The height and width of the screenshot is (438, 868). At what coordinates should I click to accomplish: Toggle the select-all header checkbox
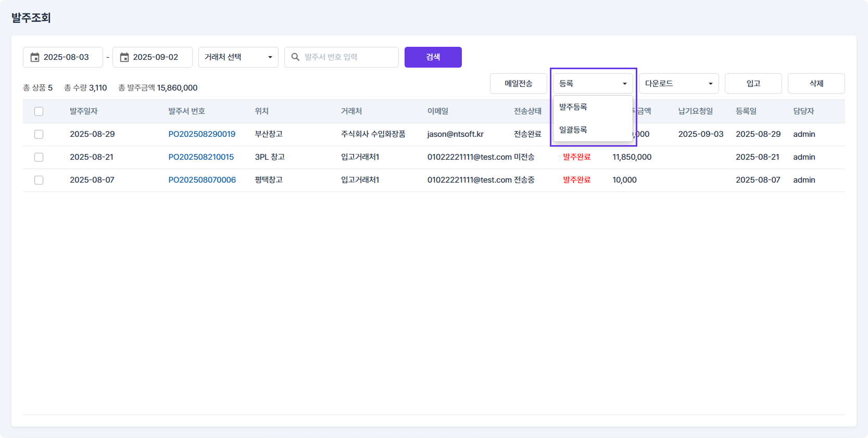(39, 111)
